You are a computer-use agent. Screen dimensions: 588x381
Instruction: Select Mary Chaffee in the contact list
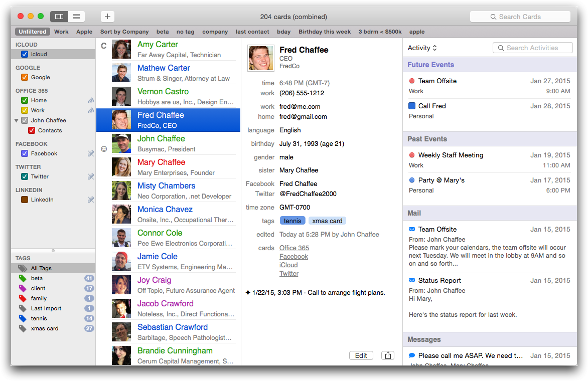[169, 167]
